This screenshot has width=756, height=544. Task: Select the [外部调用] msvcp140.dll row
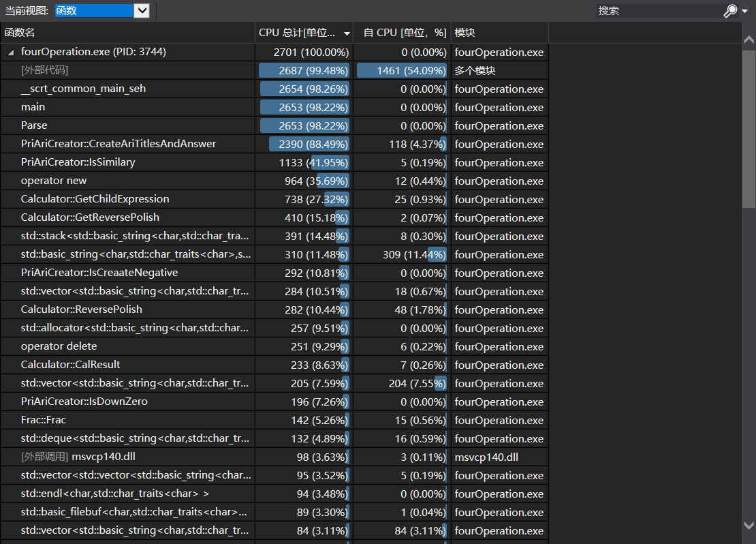274,457
